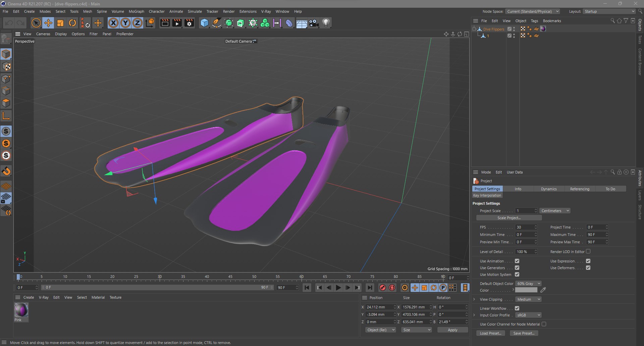Click the Default Object Color swatch

point(526,290)
